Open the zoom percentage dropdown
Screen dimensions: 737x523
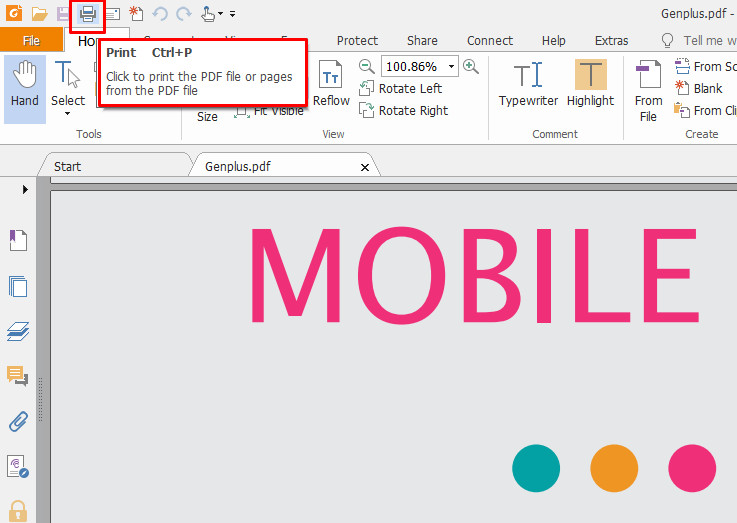[452, 66]
